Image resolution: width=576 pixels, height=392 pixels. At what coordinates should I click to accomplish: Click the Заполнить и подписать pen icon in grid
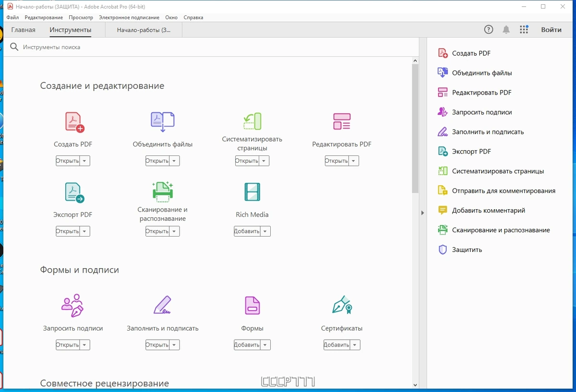162,305
